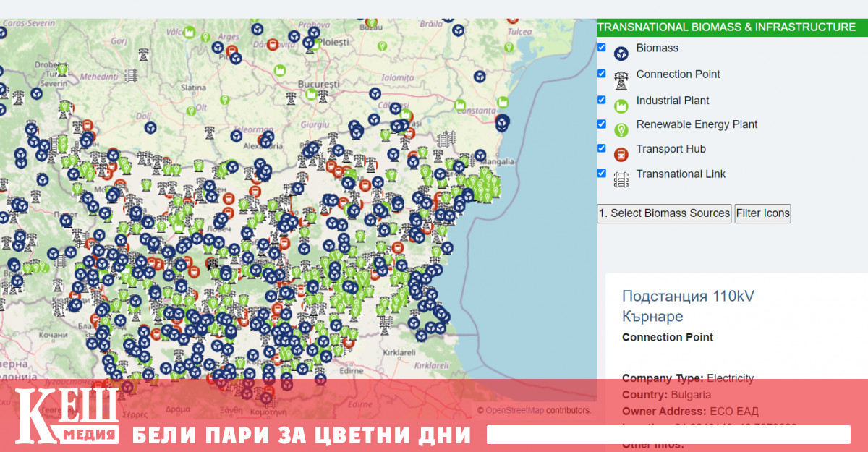Click the Renewable Energy Plant lightbulb icon

pos(621,129)
